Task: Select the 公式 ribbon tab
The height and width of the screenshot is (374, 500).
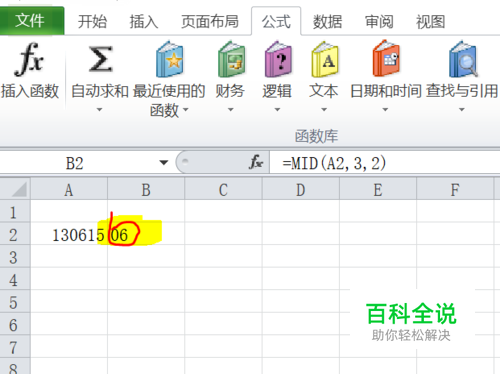Action: (x=276, y=22)
